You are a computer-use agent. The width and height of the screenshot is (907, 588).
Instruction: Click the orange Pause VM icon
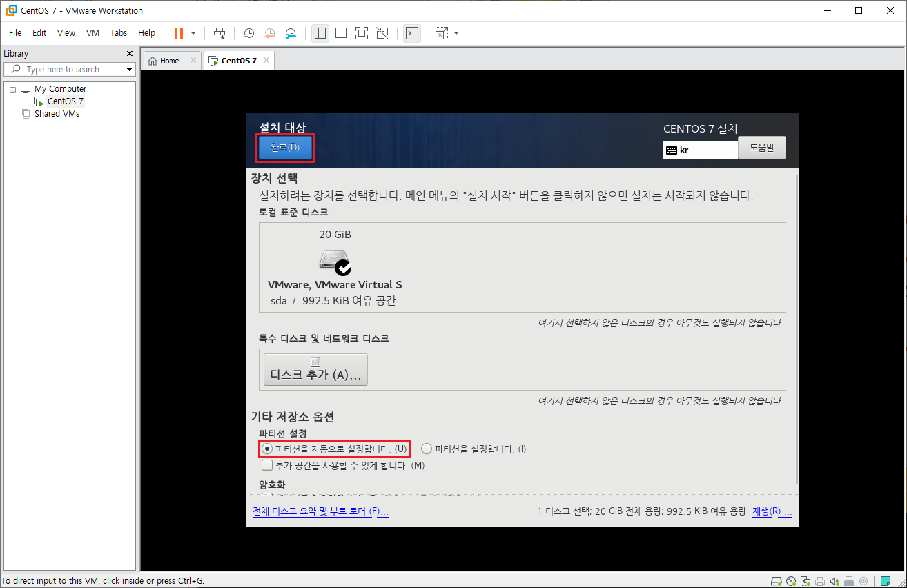(x=179, y=33)
